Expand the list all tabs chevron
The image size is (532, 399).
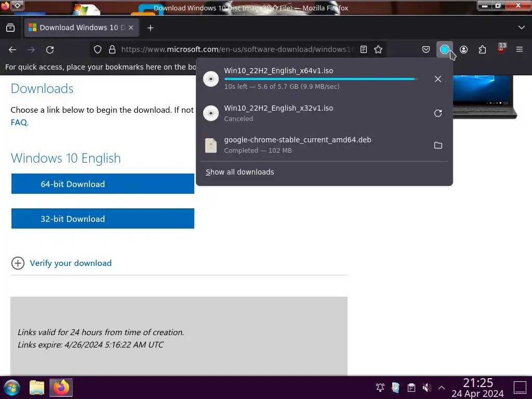point(522,28)
